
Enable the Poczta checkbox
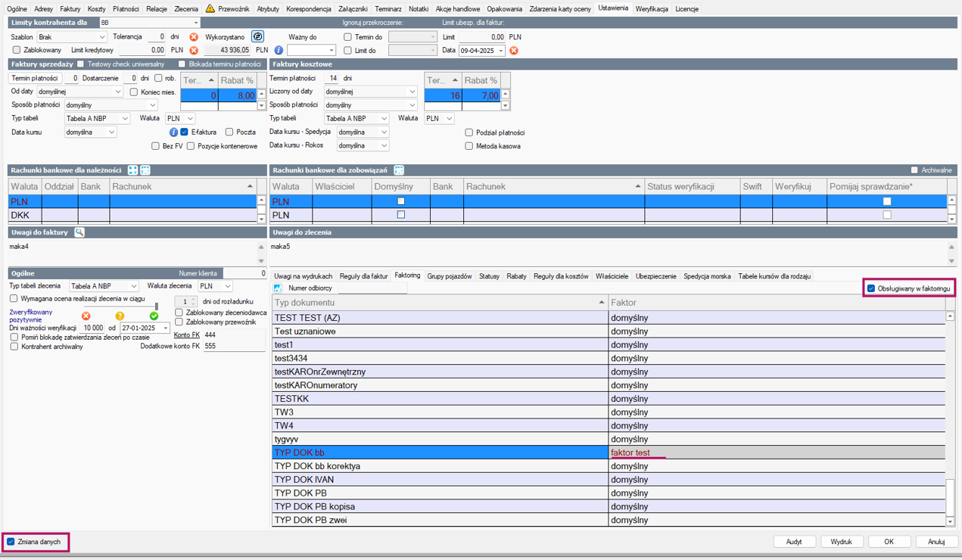tap(229, 132)
